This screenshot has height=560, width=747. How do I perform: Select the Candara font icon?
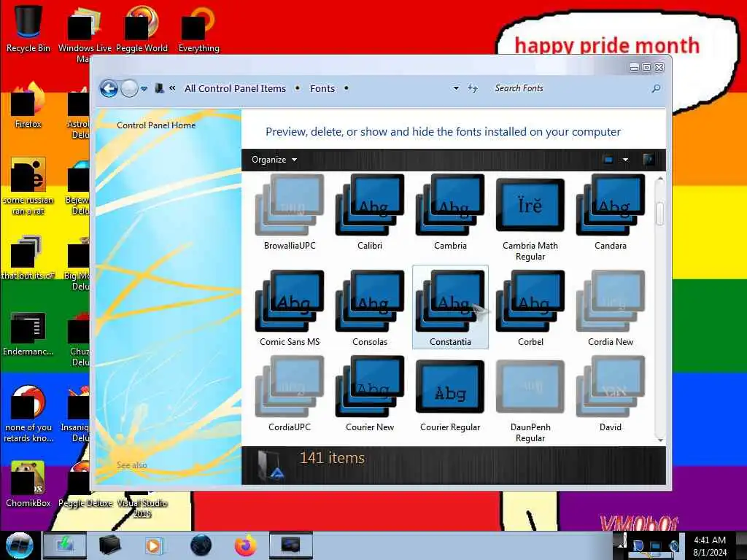coord(611,205)
